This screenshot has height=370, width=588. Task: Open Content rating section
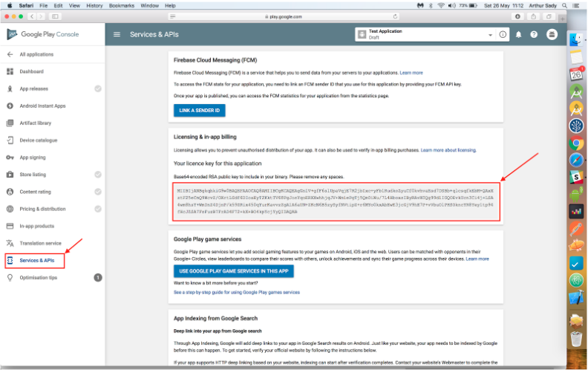[x=35, y=192]
